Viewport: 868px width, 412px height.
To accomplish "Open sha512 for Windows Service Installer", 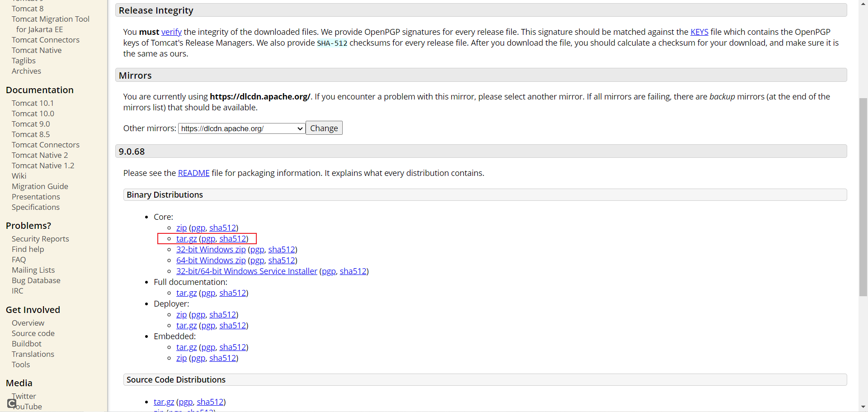I will tap(353, 271).
